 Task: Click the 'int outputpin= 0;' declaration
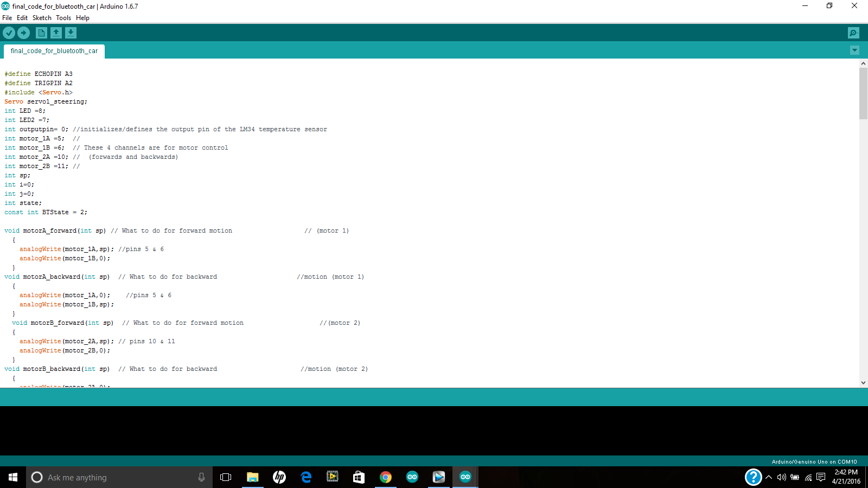(36, 129)
